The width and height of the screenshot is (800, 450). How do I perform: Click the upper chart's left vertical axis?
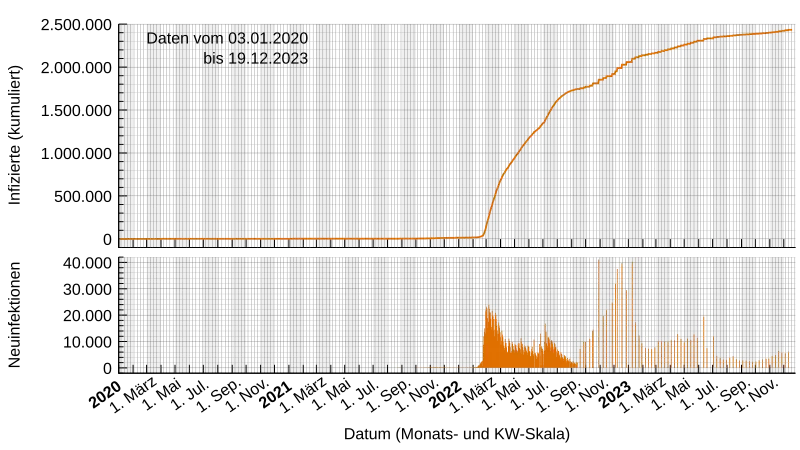point(122,130)
